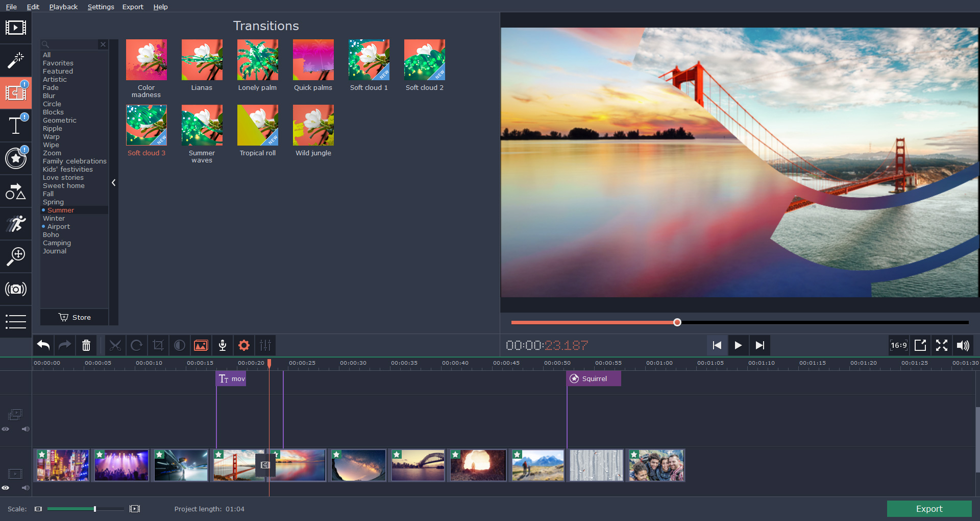This screenshot has height=521, width=980.
Task: Click the green Export button
Action: (x=928, y=509)
